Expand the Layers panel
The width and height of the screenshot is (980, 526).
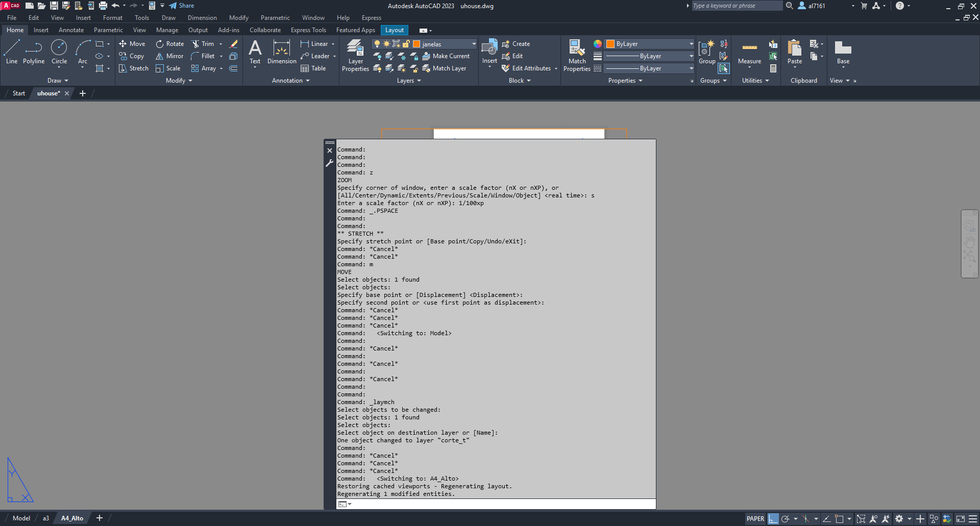(409, 81)
